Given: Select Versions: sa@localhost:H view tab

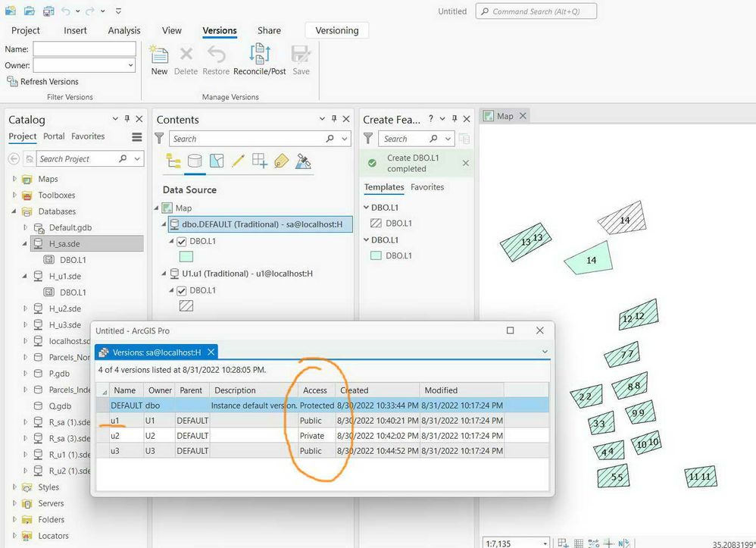Looking at the screenshot, I should (x=156, y=352).
